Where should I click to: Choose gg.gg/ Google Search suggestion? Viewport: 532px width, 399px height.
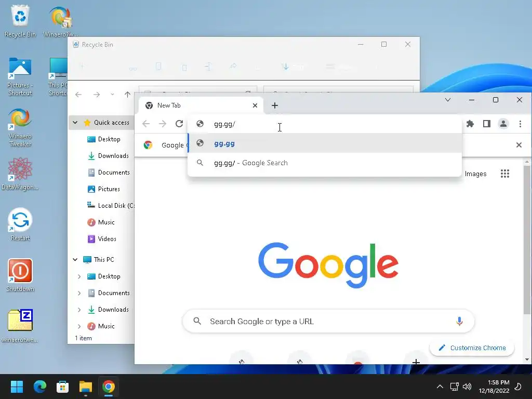point(325,163)
